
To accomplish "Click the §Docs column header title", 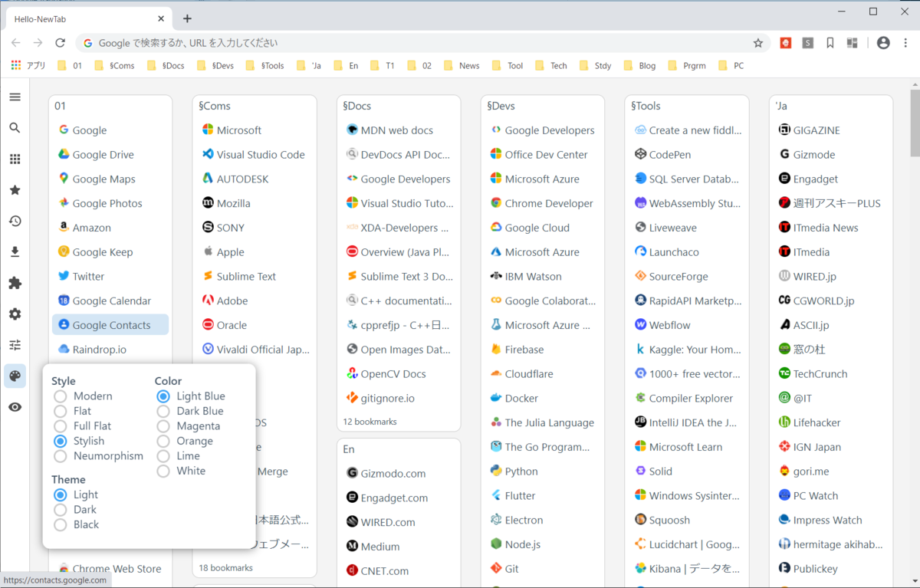I will tap(359, 106).
